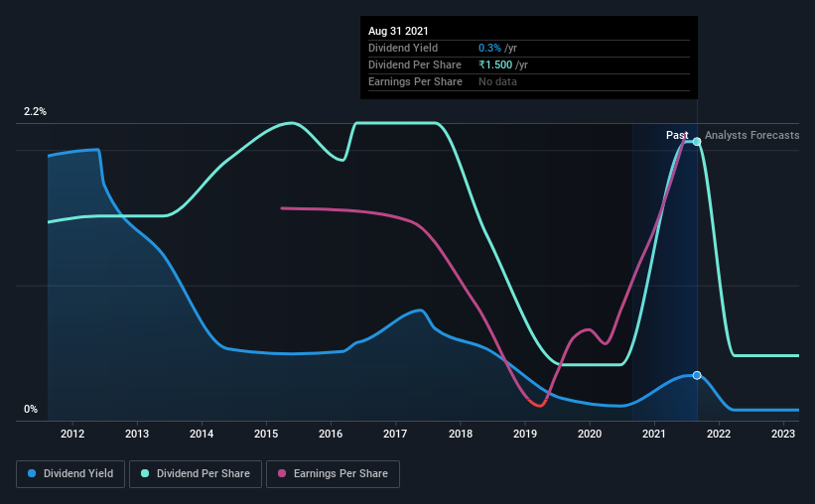Click the tooltip Earnings Per Share row label
The image size is (815, 504).
click(415, 81)
